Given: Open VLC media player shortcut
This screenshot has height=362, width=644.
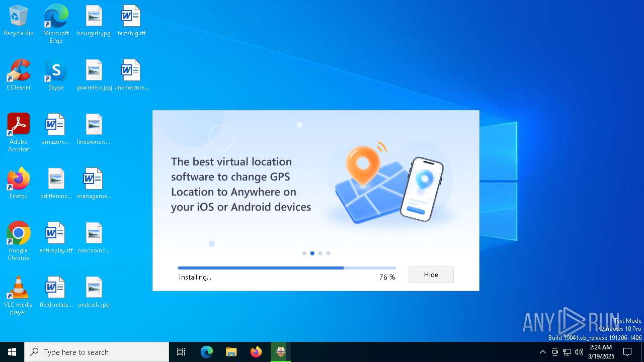Looking at the screenshot, I should pos(19,296).
